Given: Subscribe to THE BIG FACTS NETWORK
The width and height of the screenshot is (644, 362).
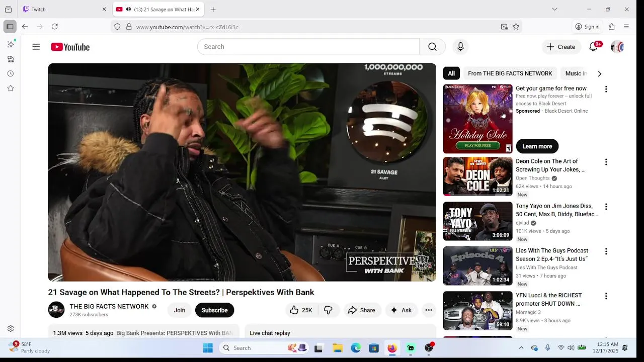Looking at the screenshot, I should pos(214,310).
